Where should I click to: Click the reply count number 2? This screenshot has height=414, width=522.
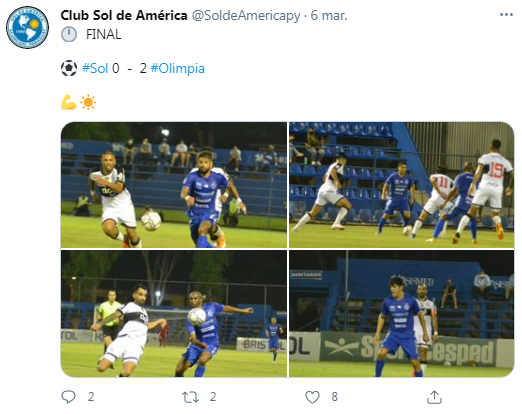point(91,397)
